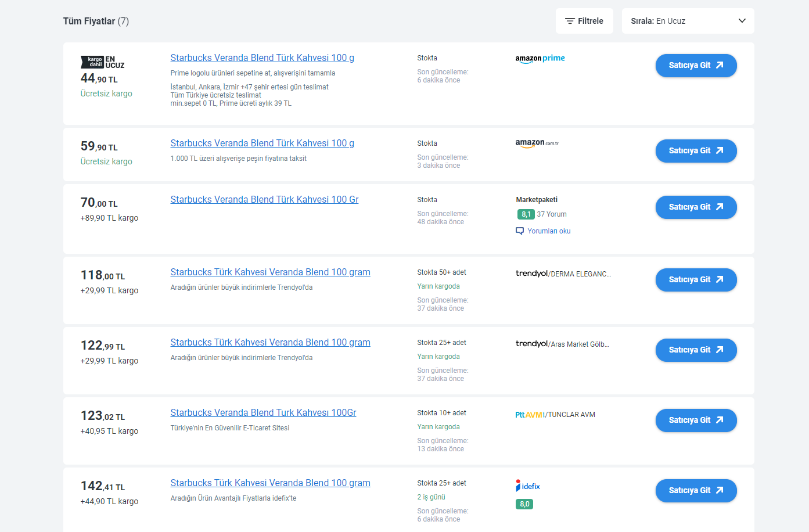Click the 70,00 TL price
The width and height of the screenshot is (809, 532).
pyautogui.click(x=99, y=203)
